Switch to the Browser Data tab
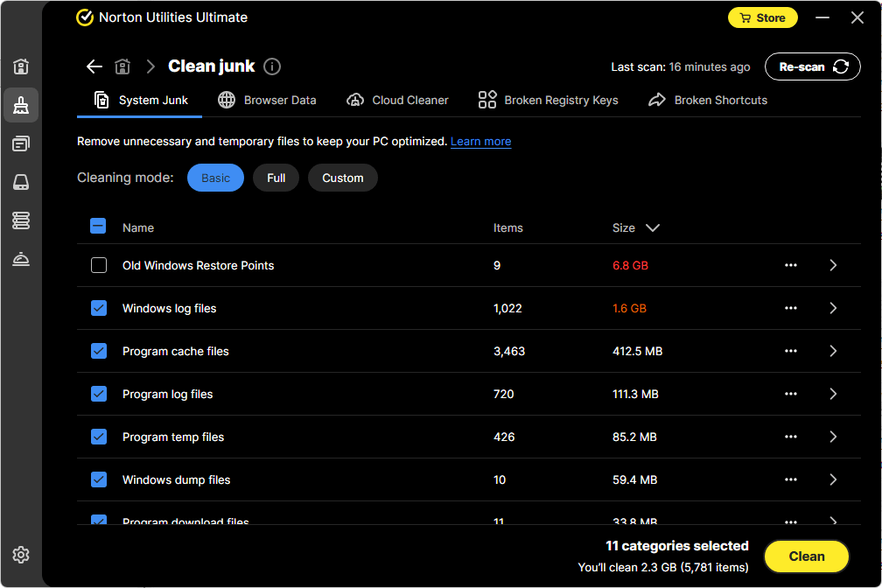Screen dimensions: 882x588 267,100
